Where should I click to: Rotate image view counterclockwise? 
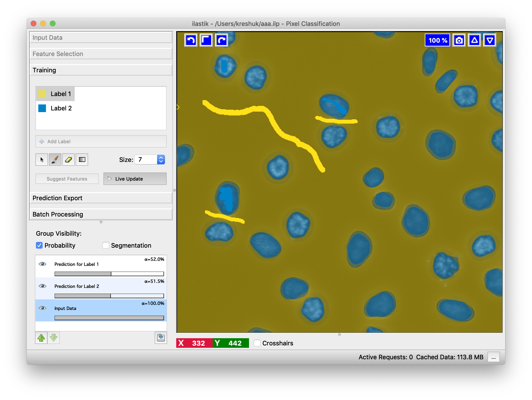pos(191,40)
